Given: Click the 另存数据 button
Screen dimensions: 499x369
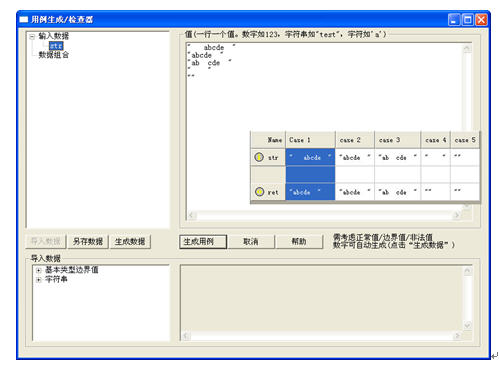Looking at the screenshot, I should pos(88,241).
